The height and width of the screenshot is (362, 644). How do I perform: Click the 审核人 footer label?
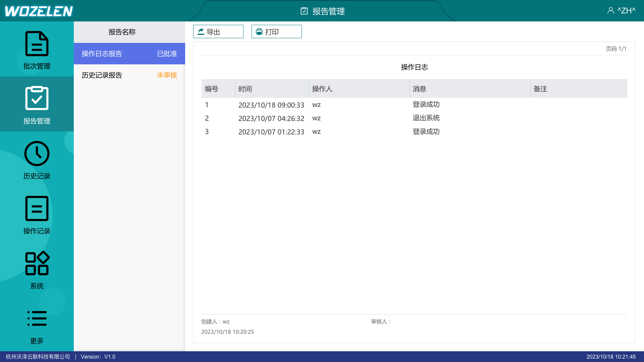pyautogui.click(x=381, y=322)
